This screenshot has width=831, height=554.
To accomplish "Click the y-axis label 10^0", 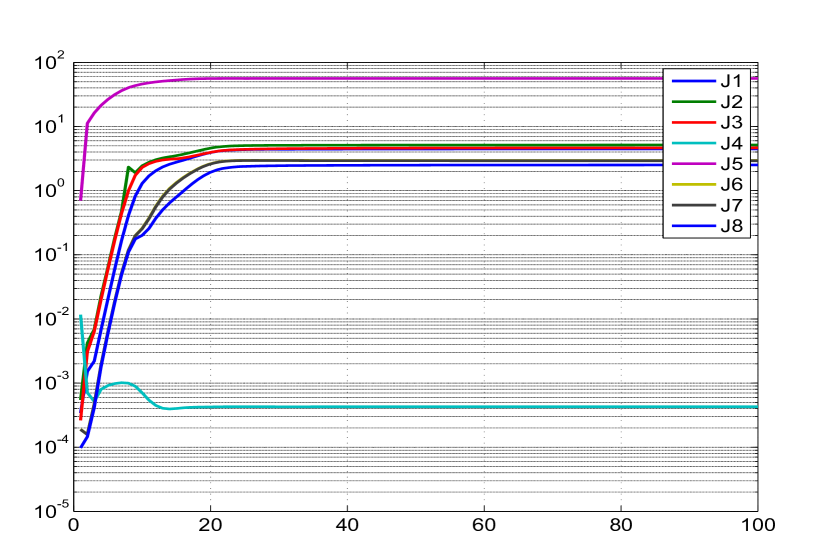I will 49,190.
